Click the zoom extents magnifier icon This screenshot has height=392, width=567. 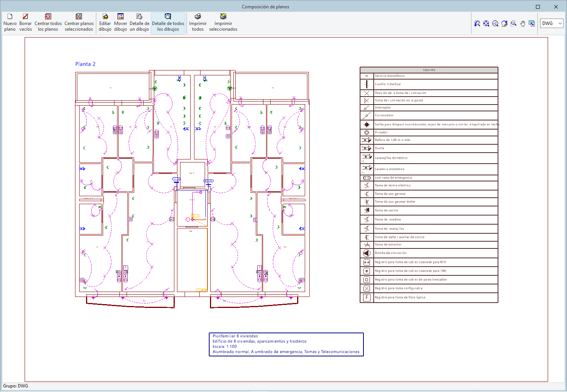coord(486,23)
